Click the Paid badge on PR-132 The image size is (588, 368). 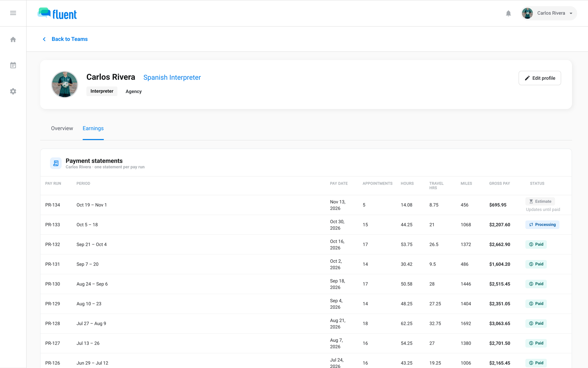[x=536, y=244]
